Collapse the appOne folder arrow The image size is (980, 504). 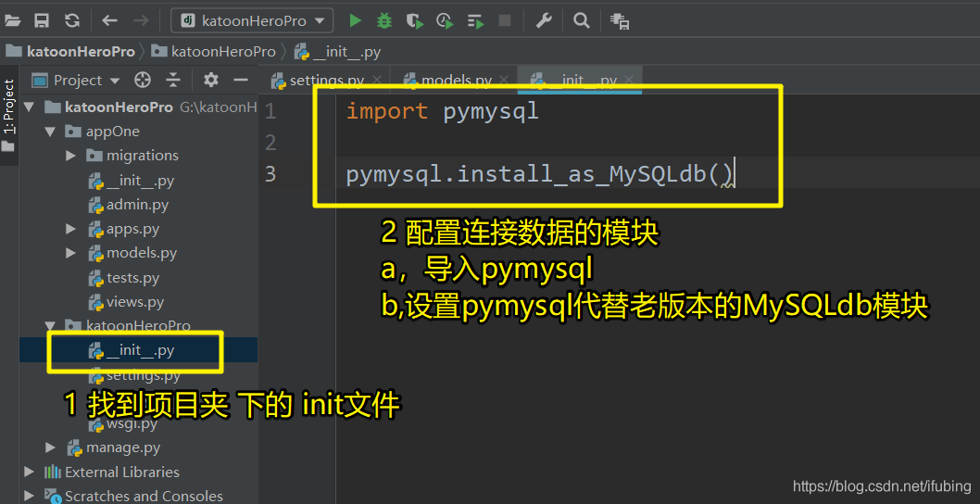(x=49, y=132)
